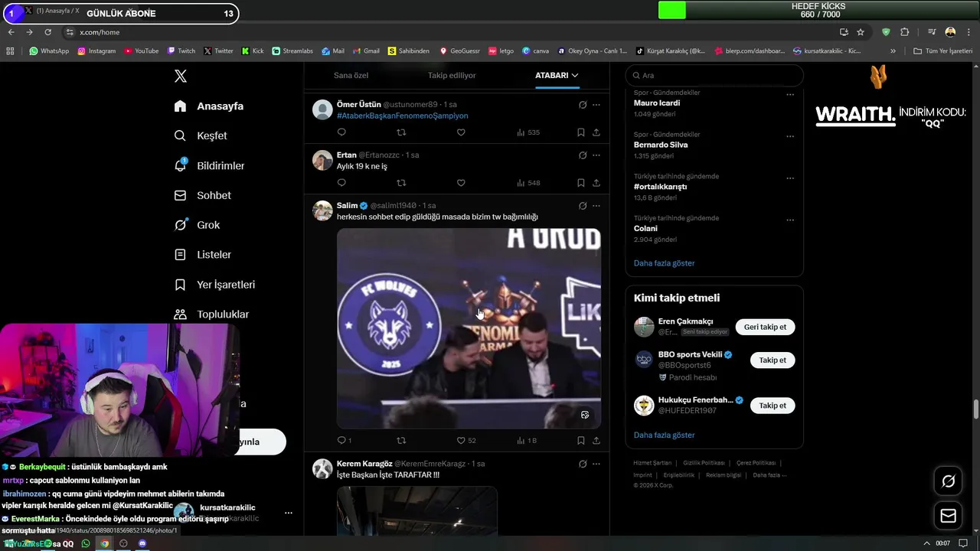This screenshot has height=551, width=980.
Task: Open more options on Ertan's post
Action: pyautogui.click(x=596, y=155)
